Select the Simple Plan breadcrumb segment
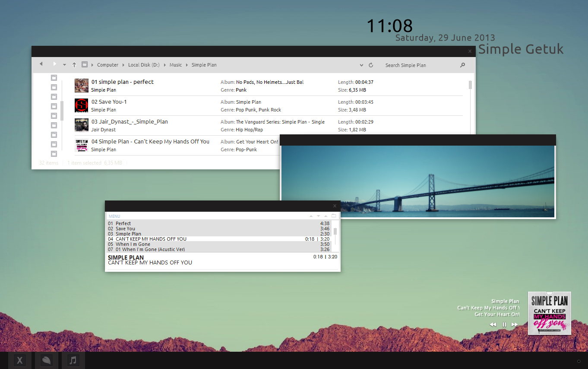 click(x=204, y=65)
